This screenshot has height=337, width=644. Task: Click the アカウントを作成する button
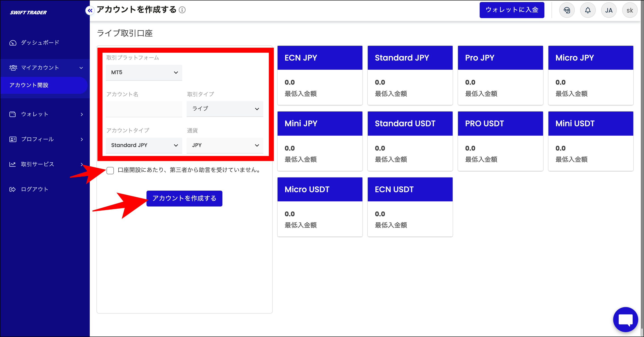[x=184, y=198]
